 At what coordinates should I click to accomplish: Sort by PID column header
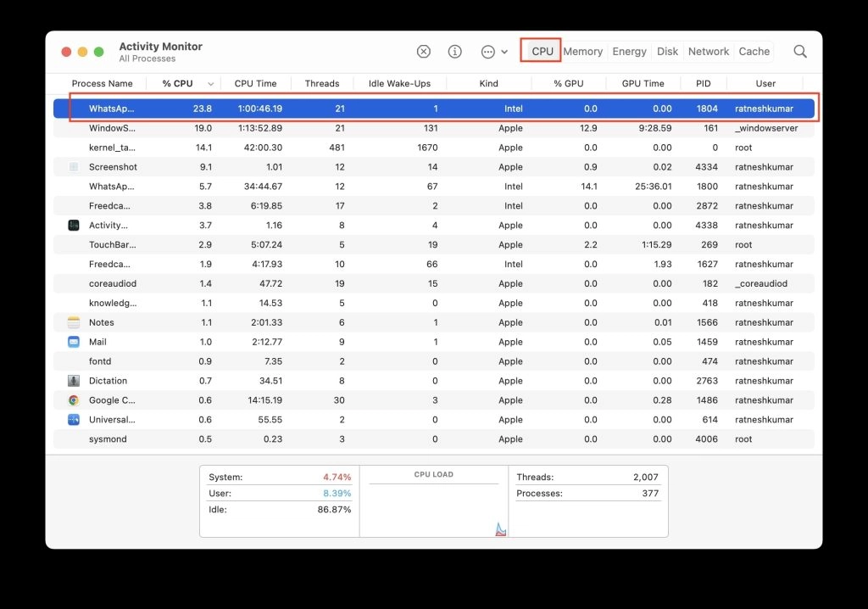tap(703, 84)
